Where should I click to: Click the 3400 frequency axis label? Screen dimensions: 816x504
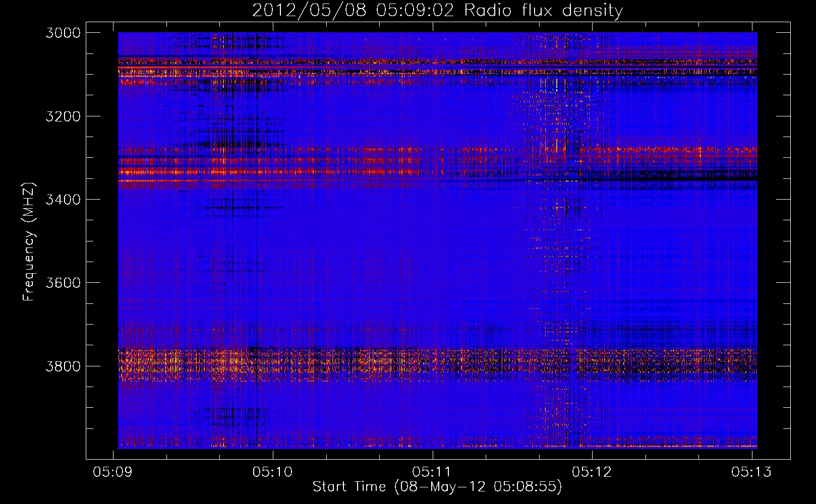coord(63,200)
